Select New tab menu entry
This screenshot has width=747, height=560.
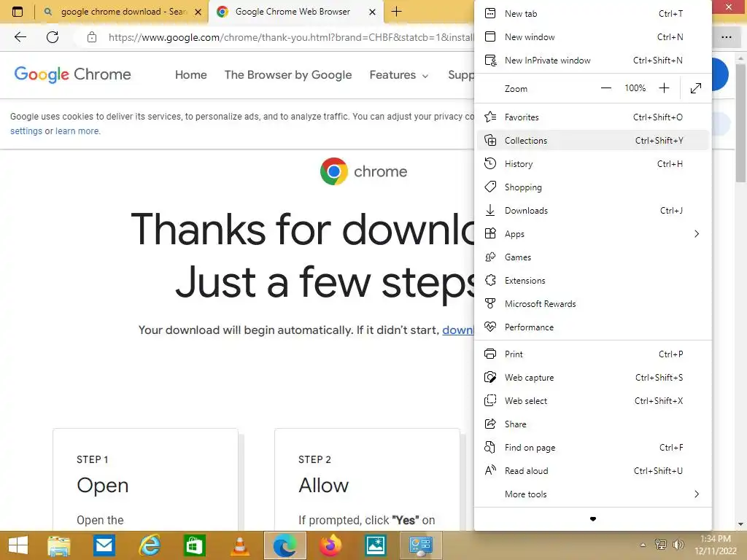pyautogui.click(x=592, y=14)
